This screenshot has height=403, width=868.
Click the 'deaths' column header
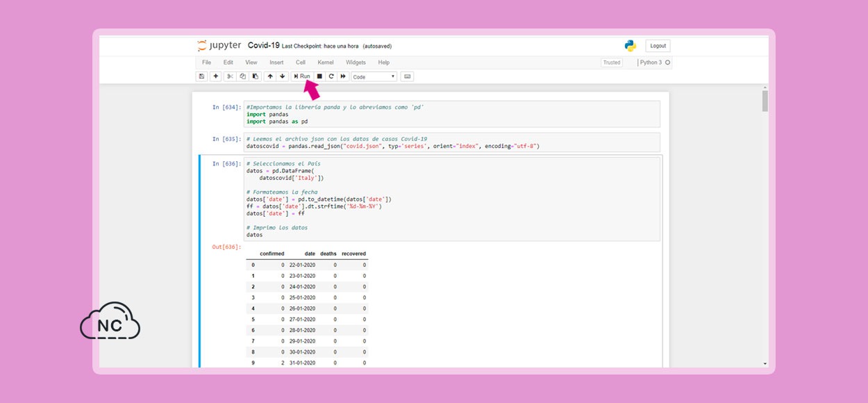pos(328,254)
